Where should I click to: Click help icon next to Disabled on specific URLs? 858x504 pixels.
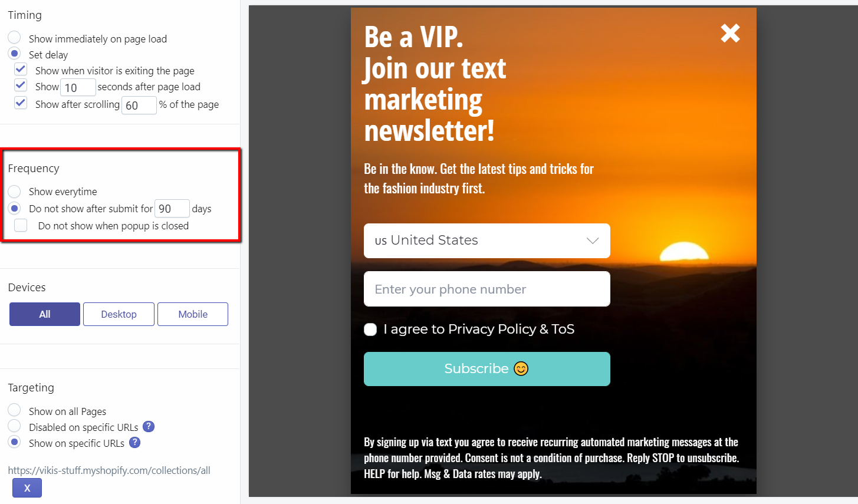[x=149, y=427]
